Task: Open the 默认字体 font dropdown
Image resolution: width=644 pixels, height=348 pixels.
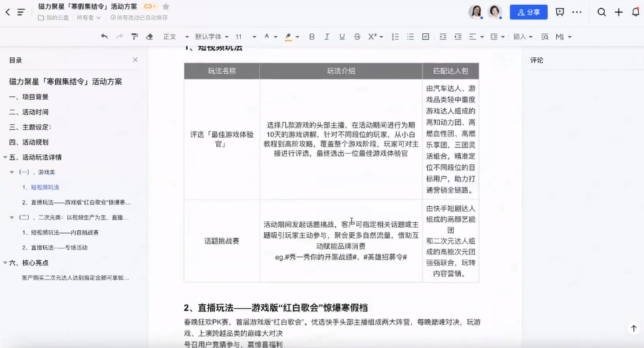Action: coord(212,37)
